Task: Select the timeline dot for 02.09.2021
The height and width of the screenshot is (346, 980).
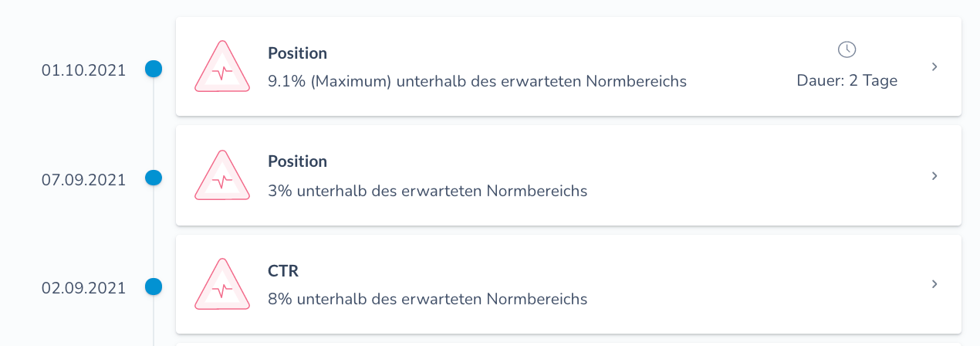Action: coord(154,287)
